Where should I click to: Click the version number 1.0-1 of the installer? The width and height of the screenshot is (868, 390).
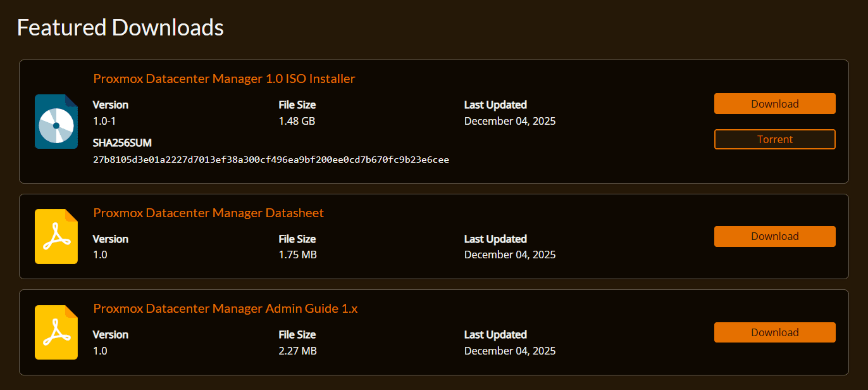pyautogui.click(x=106, y=120)
